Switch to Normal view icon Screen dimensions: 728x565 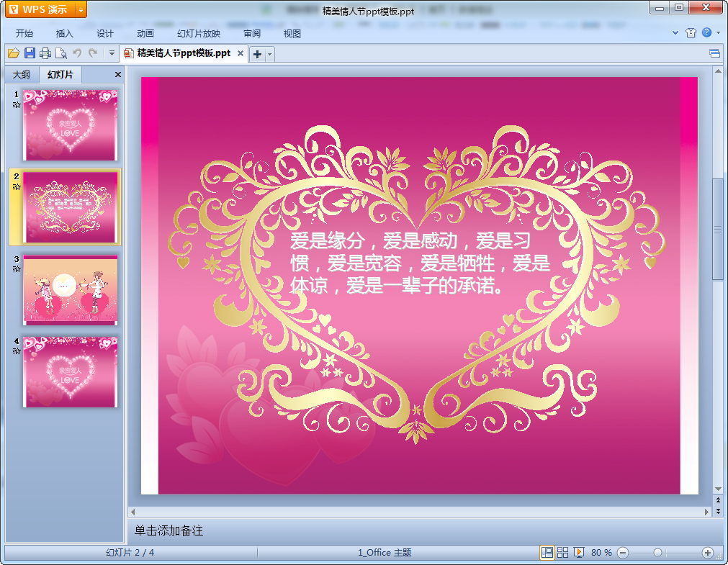pos(547,553)
